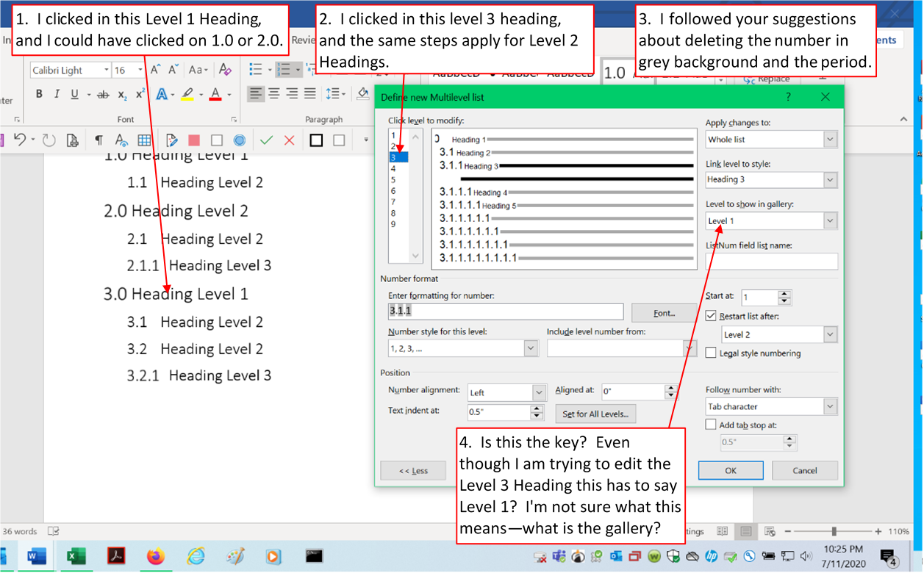924x573 pixels.
Task: Apply red font color swatch
Action: pos(215,94)
